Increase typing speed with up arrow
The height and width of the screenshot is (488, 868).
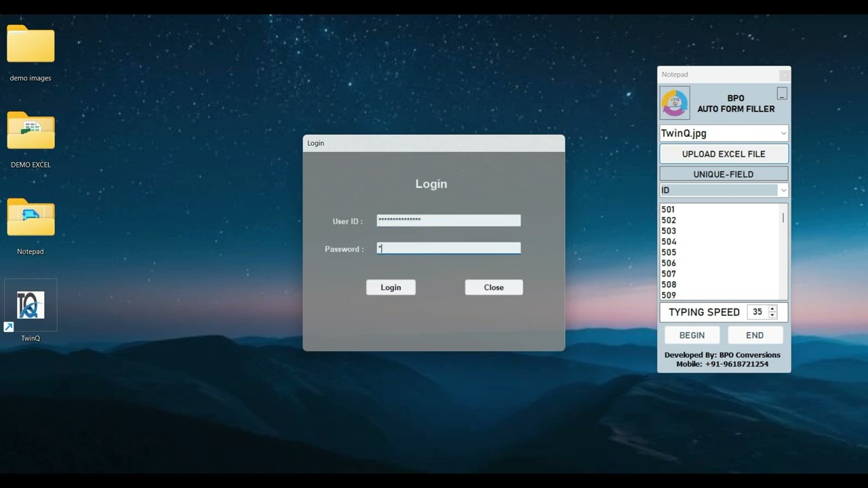772,308
